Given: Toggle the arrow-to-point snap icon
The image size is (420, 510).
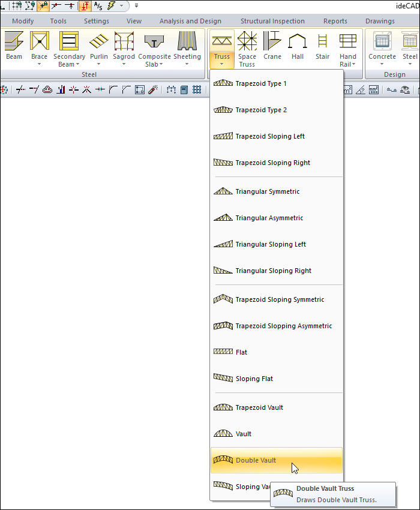Looking at the screenshot, I should pyautogui.click(x=56, y=5).
